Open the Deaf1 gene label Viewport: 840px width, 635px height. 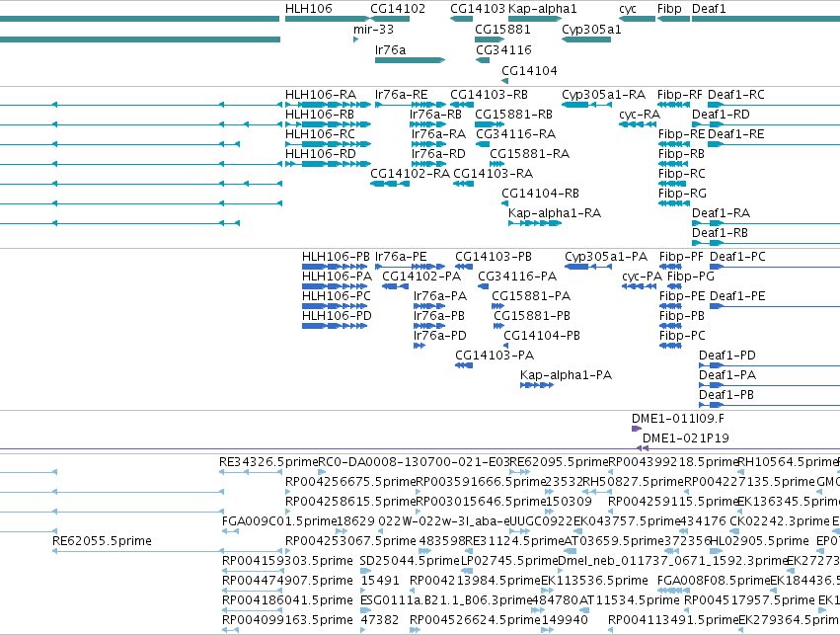point(709,9)
